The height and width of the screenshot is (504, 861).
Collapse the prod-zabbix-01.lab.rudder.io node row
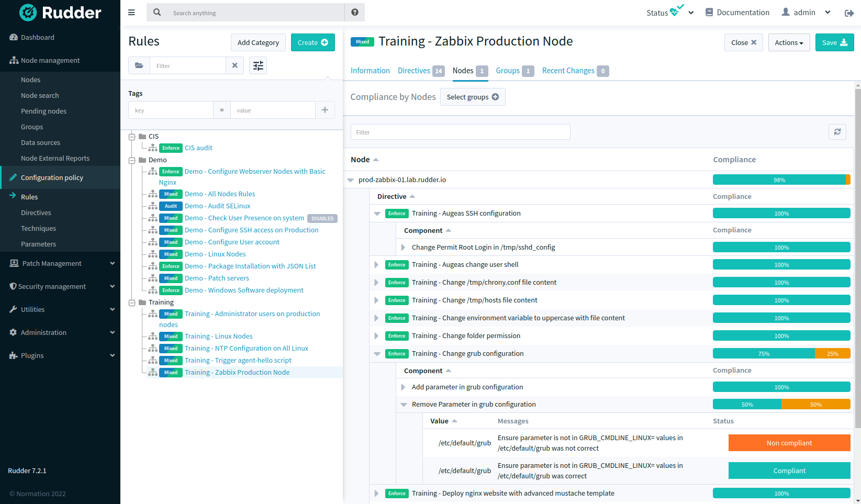[351, 180]
